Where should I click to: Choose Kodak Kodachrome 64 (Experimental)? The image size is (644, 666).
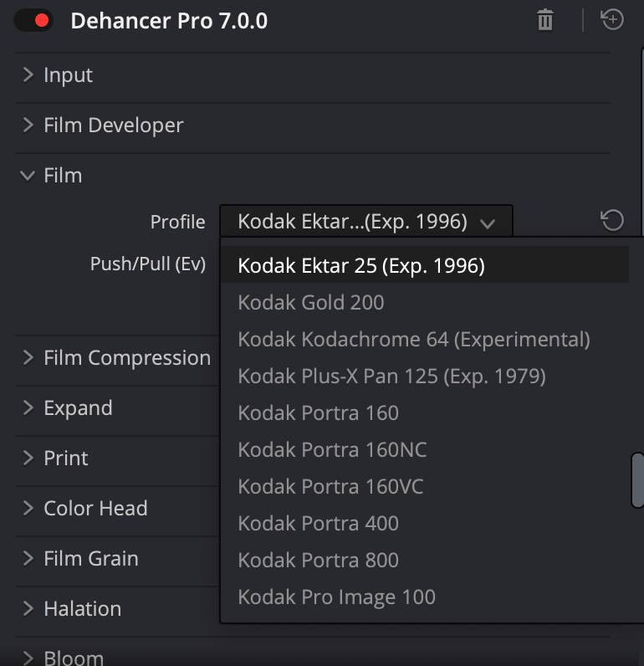pyautogui.click(x=414, y=340)
